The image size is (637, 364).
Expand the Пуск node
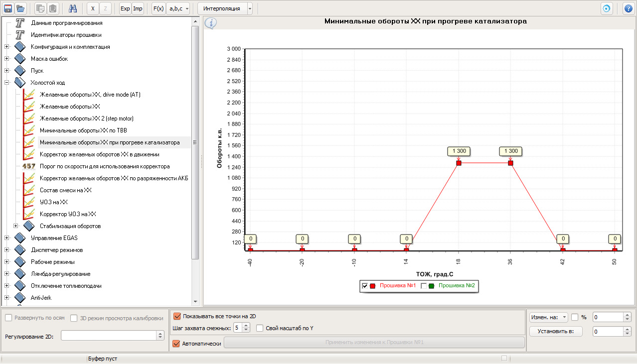pos(6,71)
